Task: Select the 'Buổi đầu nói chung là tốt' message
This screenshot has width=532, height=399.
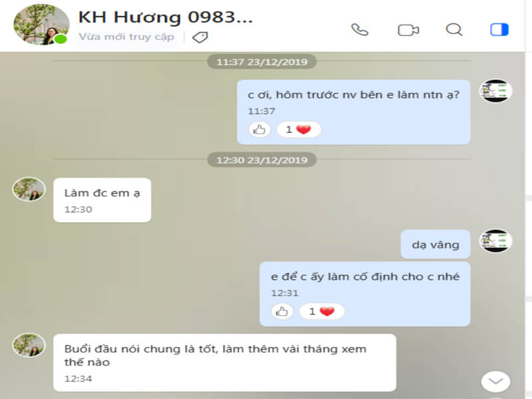Action: click(225, 362)
